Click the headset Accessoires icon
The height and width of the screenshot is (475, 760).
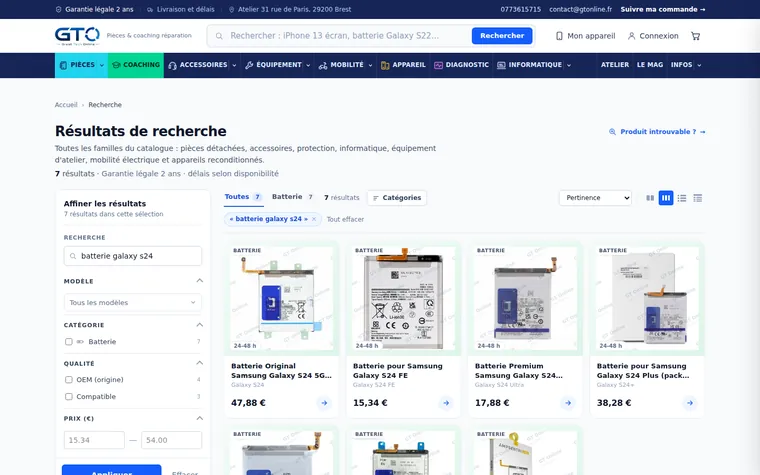click(173, 65)
